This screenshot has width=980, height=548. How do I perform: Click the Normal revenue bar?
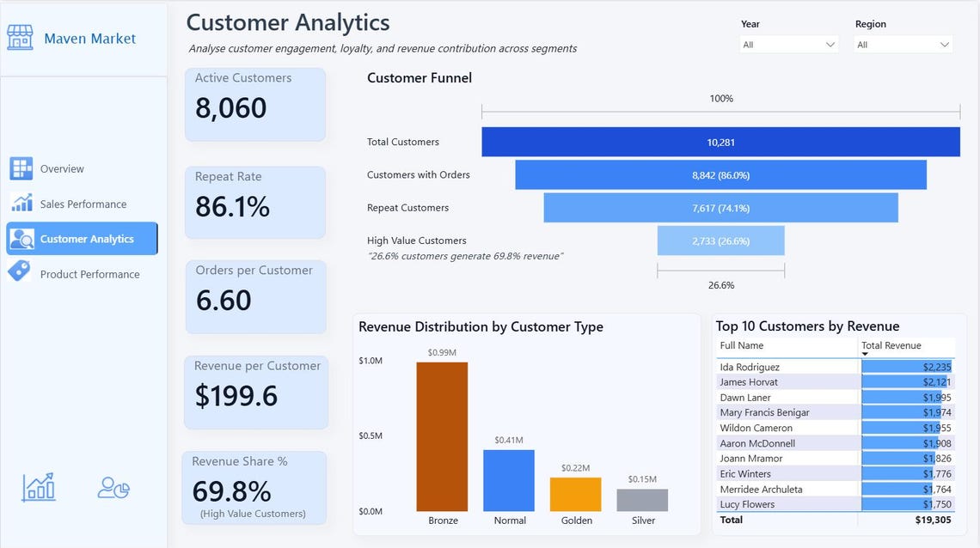[x=509, y=481]
